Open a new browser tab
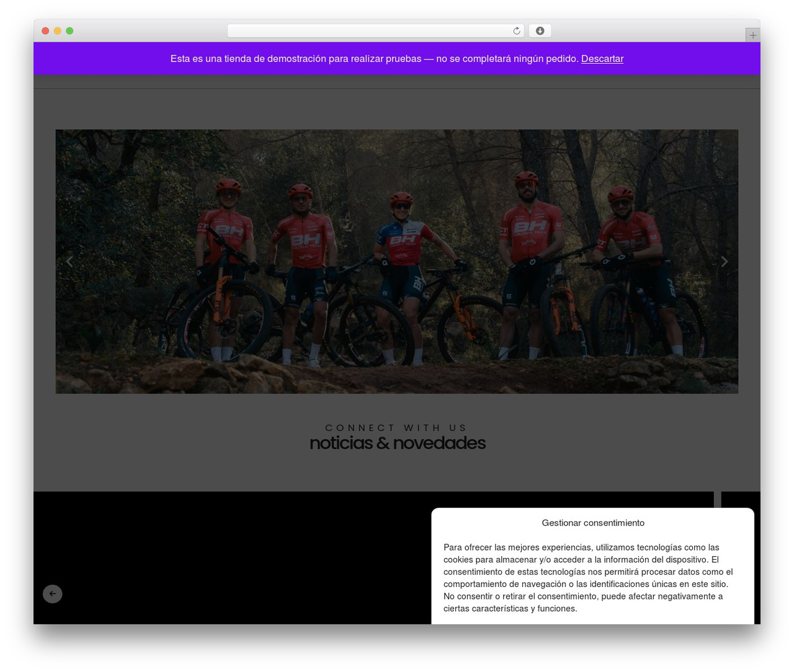794x672 pixels. tap(752, 35)
